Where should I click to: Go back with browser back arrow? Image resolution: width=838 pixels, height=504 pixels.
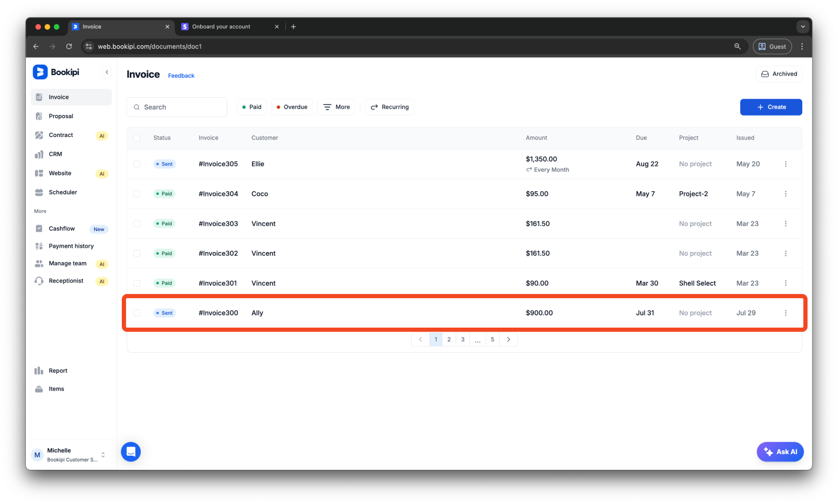point(36,46)
